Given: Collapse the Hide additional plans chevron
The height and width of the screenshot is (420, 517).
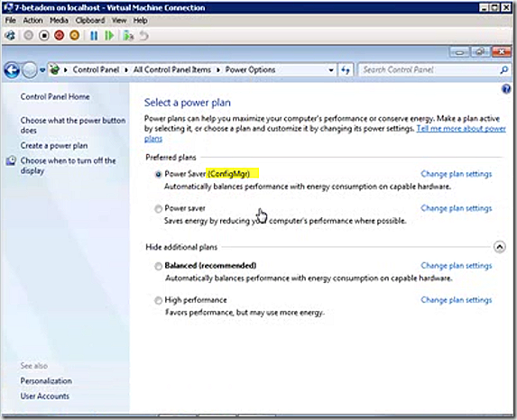Looking at the screenshot, I should 500,247.
